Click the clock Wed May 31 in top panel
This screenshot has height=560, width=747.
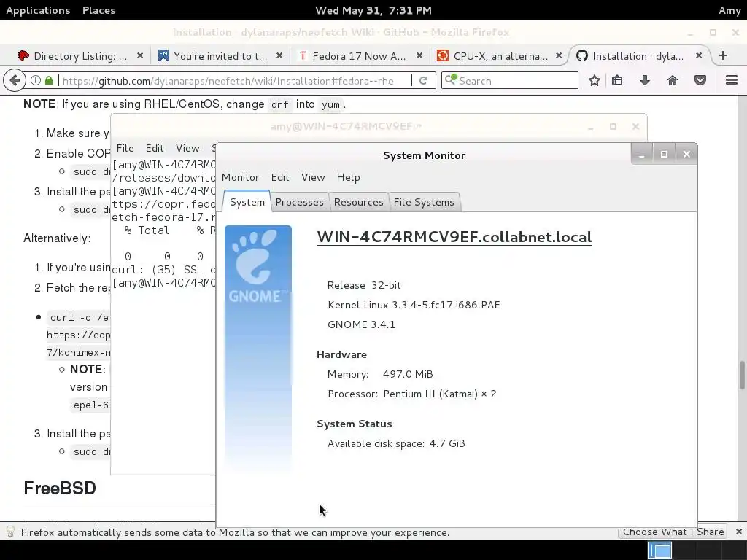373,10
